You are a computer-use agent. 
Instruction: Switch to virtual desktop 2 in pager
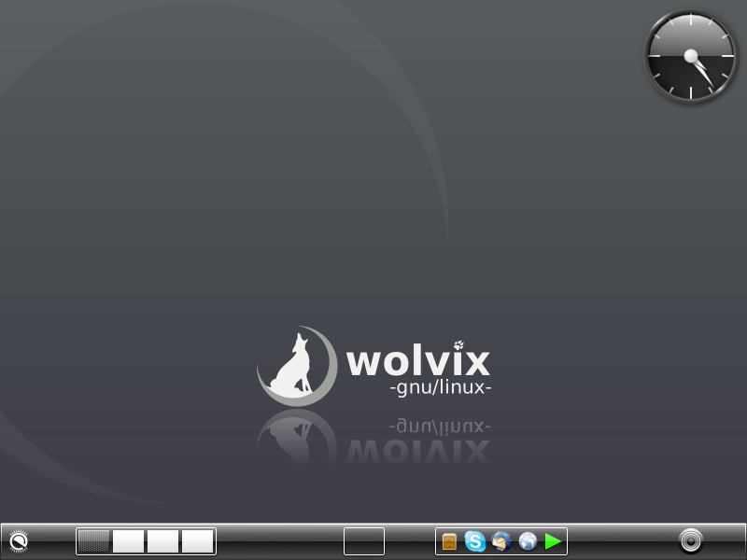click(128, 541)
